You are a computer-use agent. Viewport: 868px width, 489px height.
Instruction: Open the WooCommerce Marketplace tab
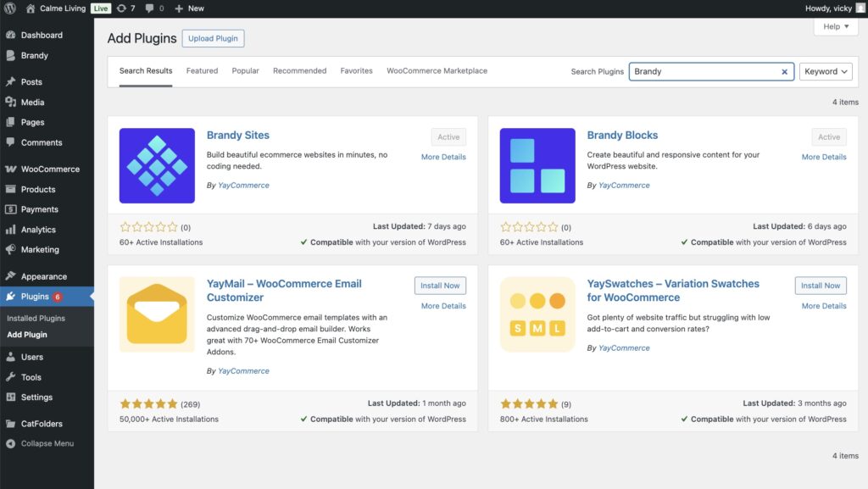(437, 71)
